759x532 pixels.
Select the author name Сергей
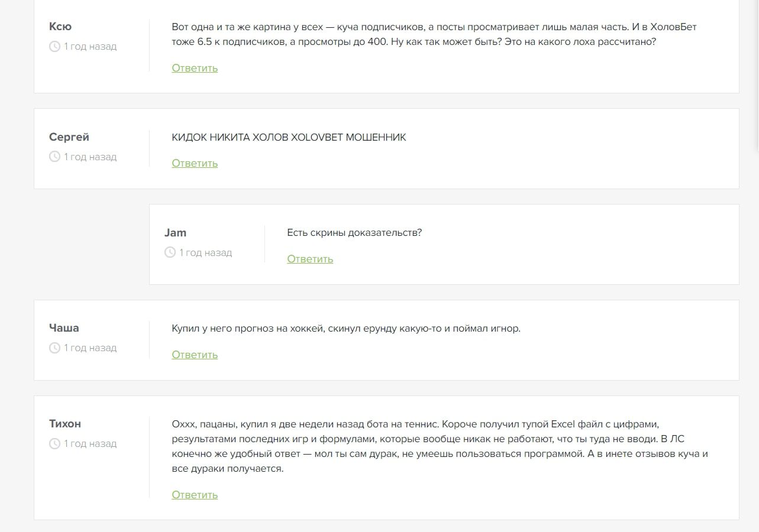(69, 137)
